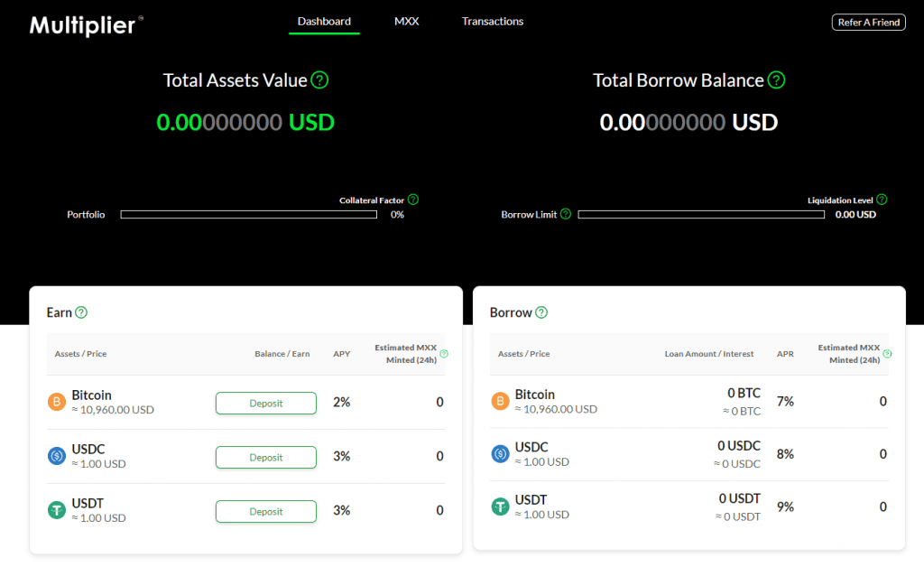The height and width of the screenshot is (567, 924).
Task: Go to the Transactions tab
Action: pos(493,22)
